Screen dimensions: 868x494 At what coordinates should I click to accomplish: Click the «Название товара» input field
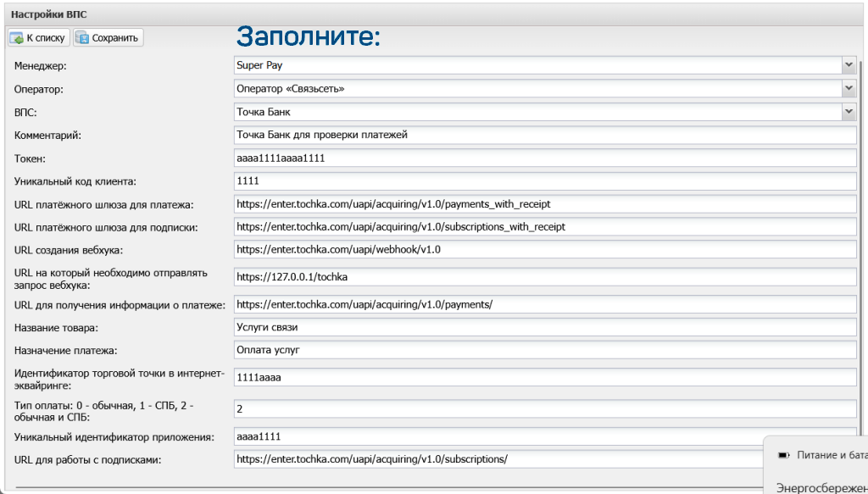pos(544,327)
